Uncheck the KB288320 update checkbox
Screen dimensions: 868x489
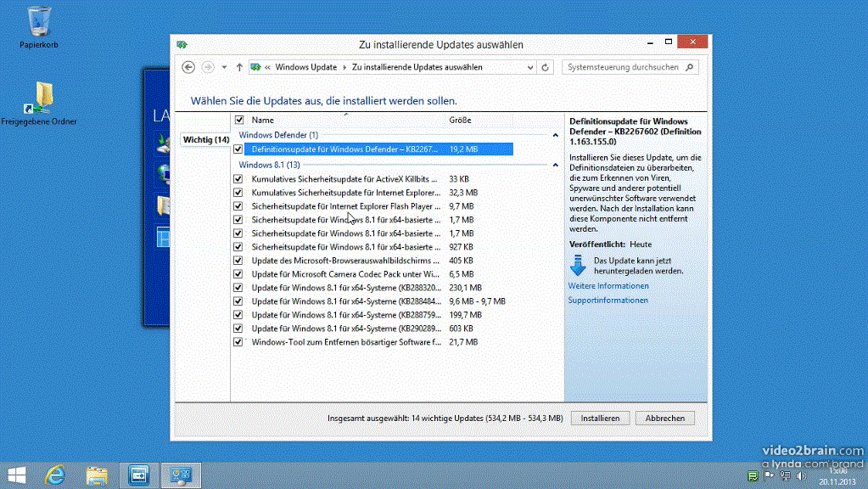[238, 288]
